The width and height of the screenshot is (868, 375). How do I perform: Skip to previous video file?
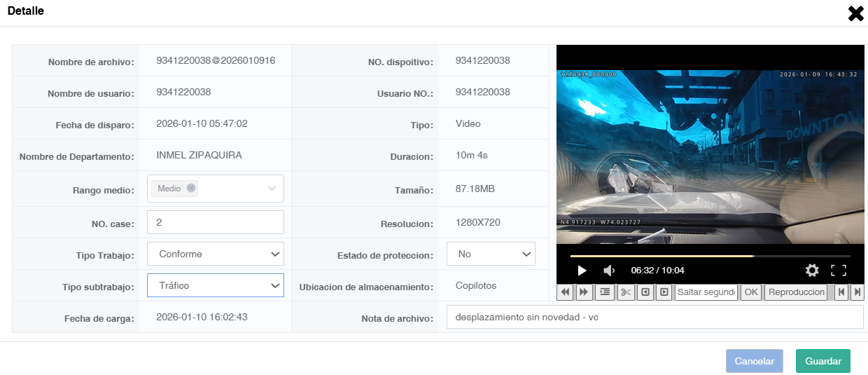coord(842,292)
